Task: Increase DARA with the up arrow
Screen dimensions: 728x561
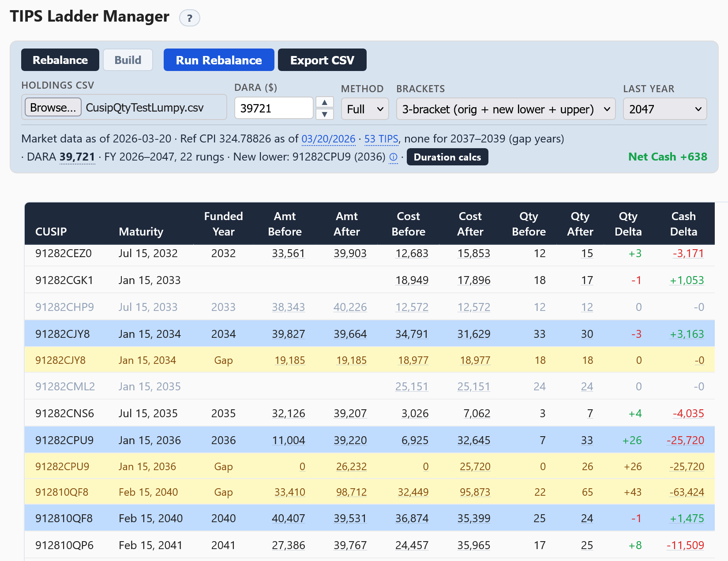Action: 325,102
